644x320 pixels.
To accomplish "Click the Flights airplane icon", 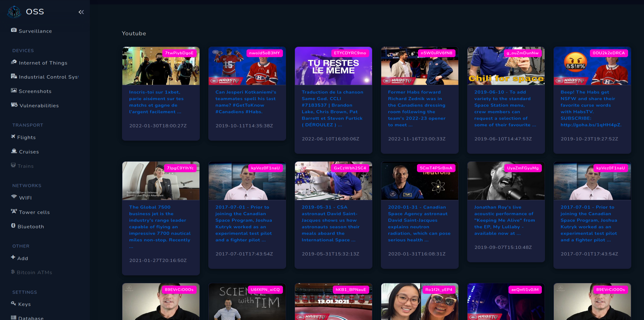I will click(x=13, y=137).
